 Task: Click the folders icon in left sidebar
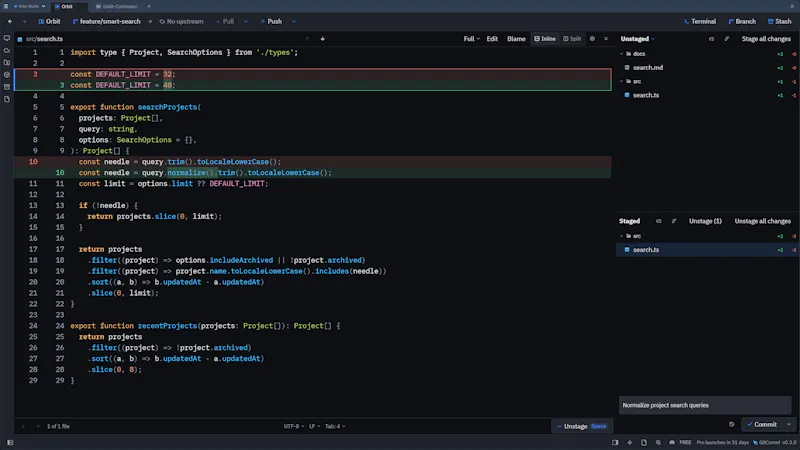click(7, 63)
